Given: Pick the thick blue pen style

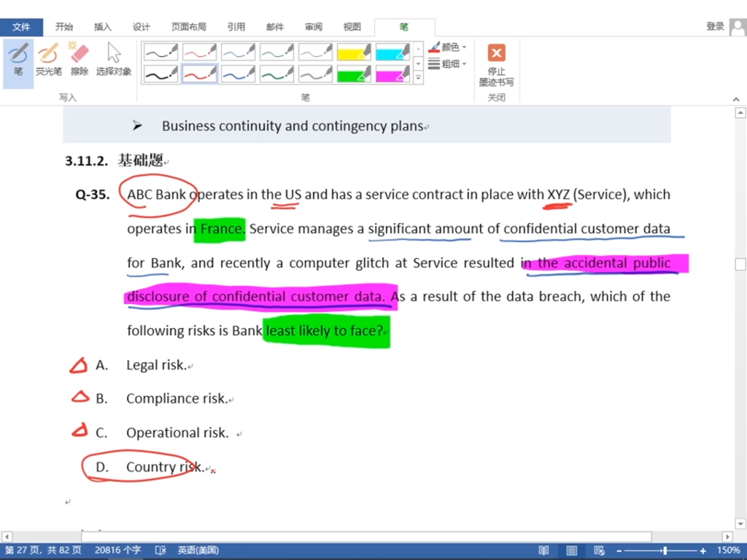Looking at the screenshot, I should [238, 74].
